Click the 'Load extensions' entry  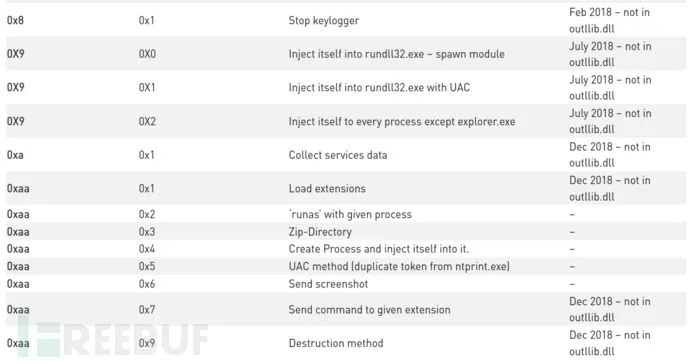point(327,188)
